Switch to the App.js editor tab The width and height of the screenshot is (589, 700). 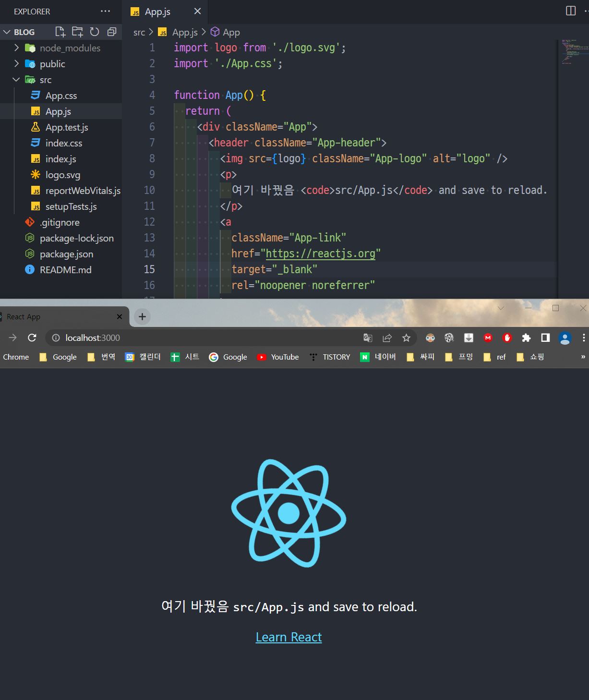click(157, 12)
